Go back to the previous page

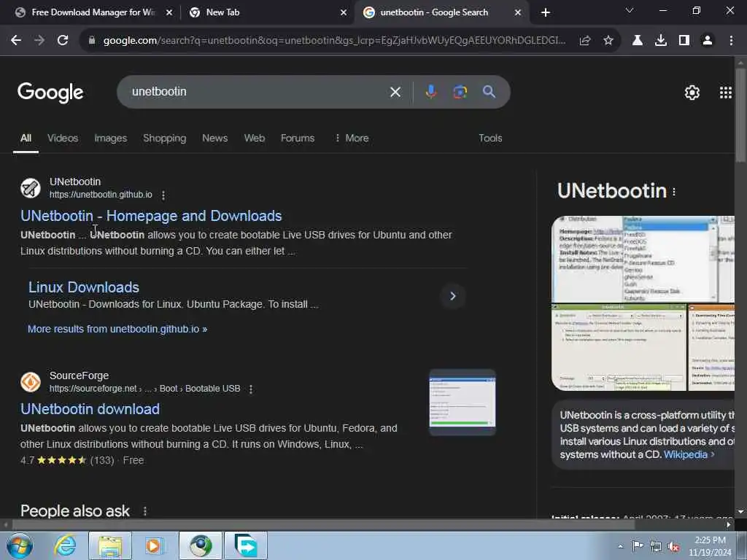16,41
